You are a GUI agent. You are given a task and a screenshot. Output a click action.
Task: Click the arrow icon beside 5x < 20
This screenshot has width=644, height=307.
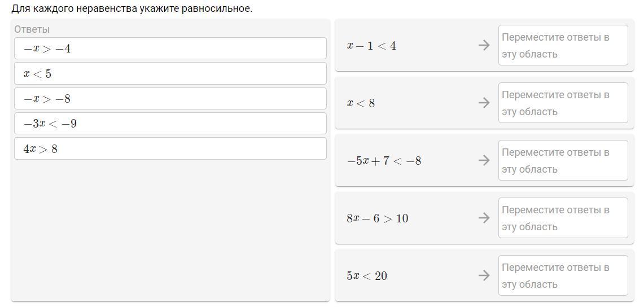(484, 275)
